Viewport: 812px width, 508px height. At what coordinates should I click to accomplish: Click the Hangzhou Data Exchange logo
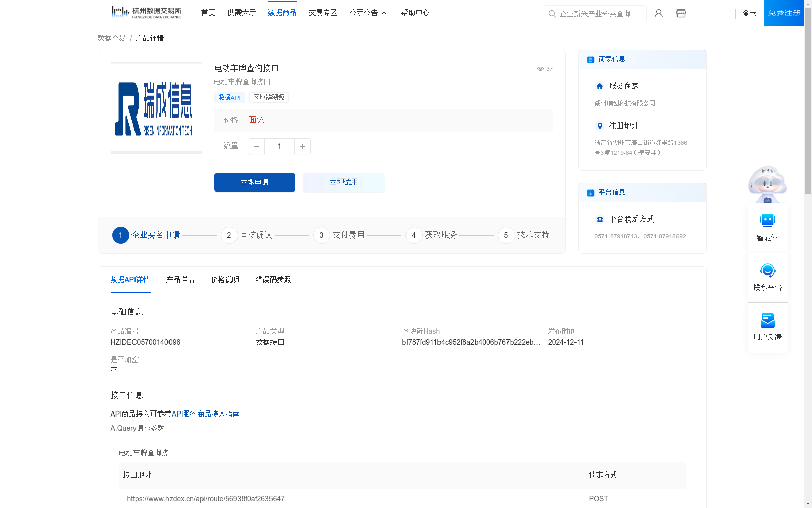click(x=146, y=13)
